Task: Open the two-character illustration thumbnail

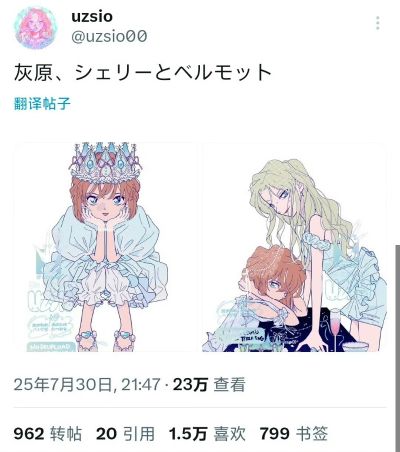Action: 294,247
